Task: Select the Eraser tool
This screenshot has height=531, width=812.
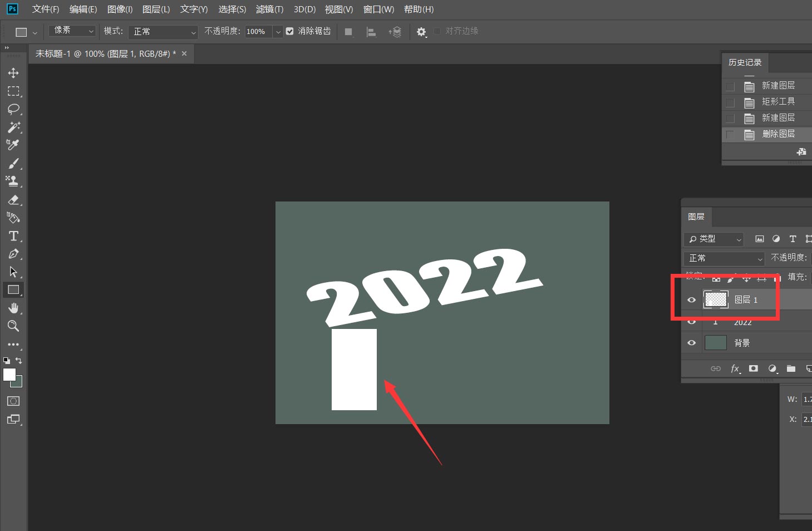Action: pos(13,199)
